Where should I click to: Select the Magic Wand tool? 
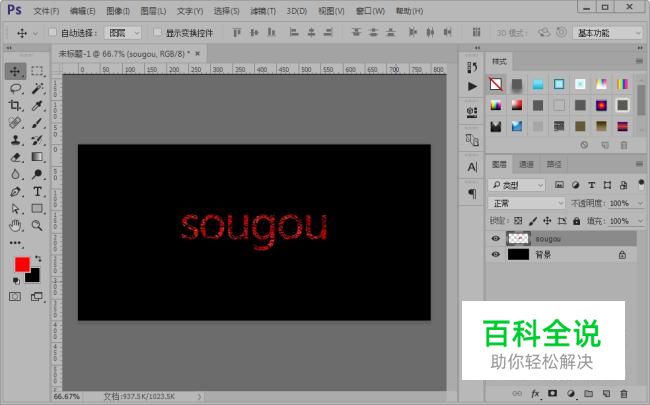(37, 88)
